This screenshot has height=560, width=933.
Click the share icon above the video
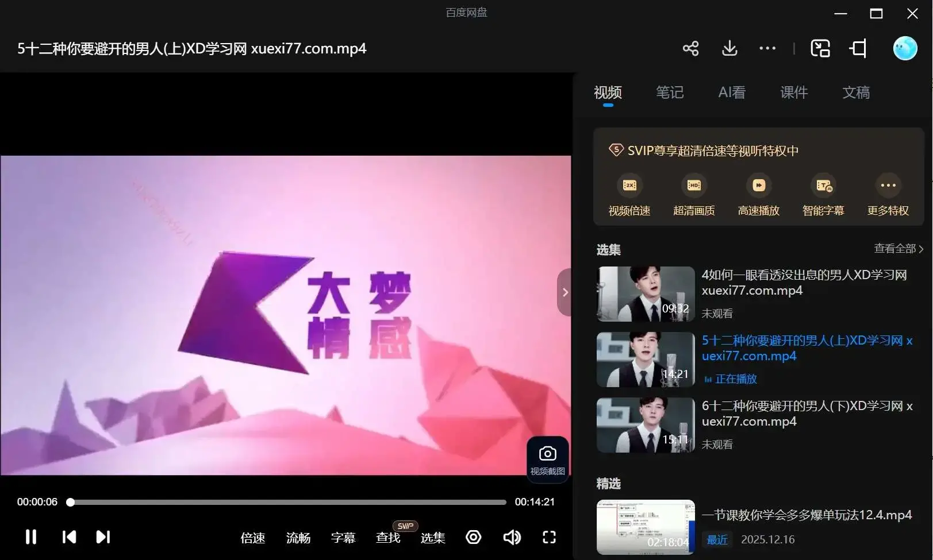[x=690, y=48]
